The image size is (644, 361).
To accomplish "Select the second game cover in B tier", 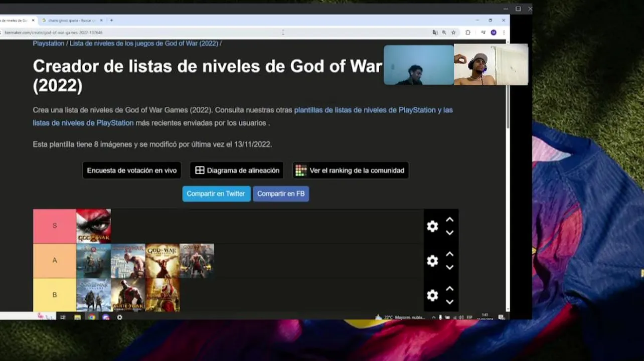I will 128,295.
